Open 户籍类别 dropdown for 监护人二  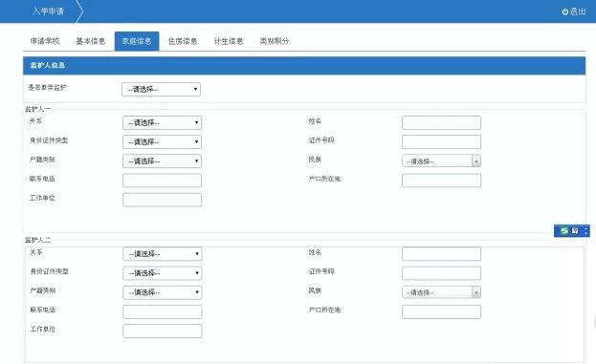163,292
